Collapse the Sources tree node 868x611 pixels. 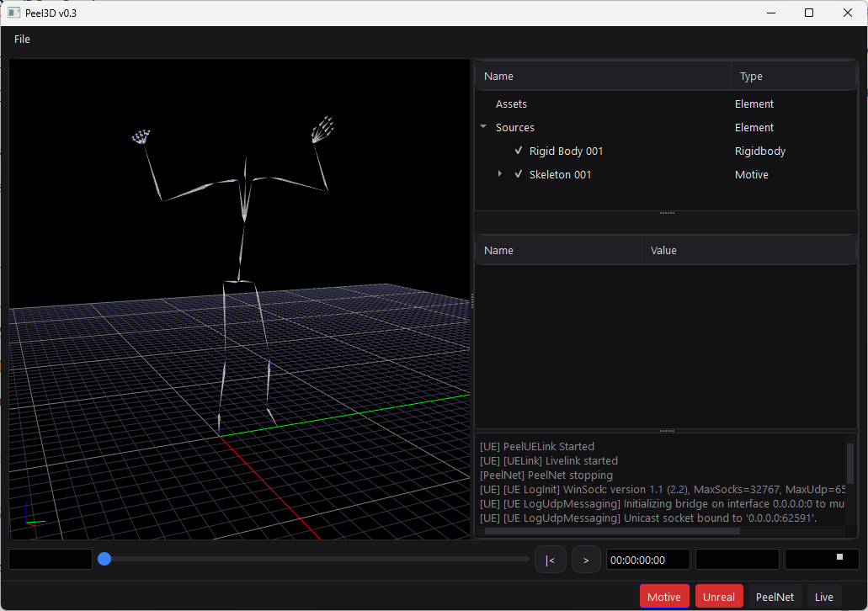point(483,128)
